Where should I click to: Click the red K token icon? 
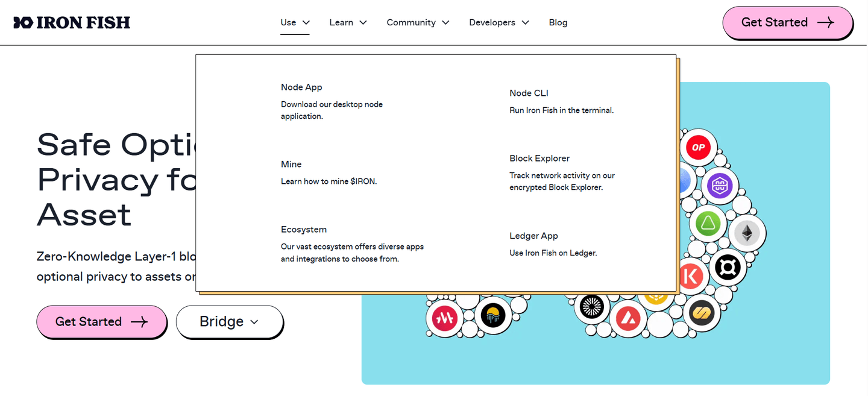(691, 277)
